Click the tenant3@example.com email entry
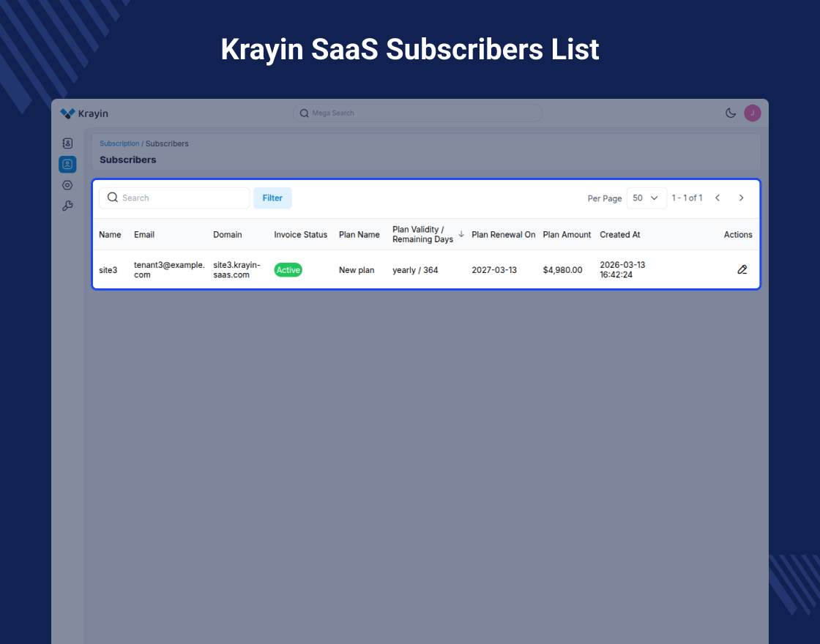820x644 pixels. pos(168,269)
